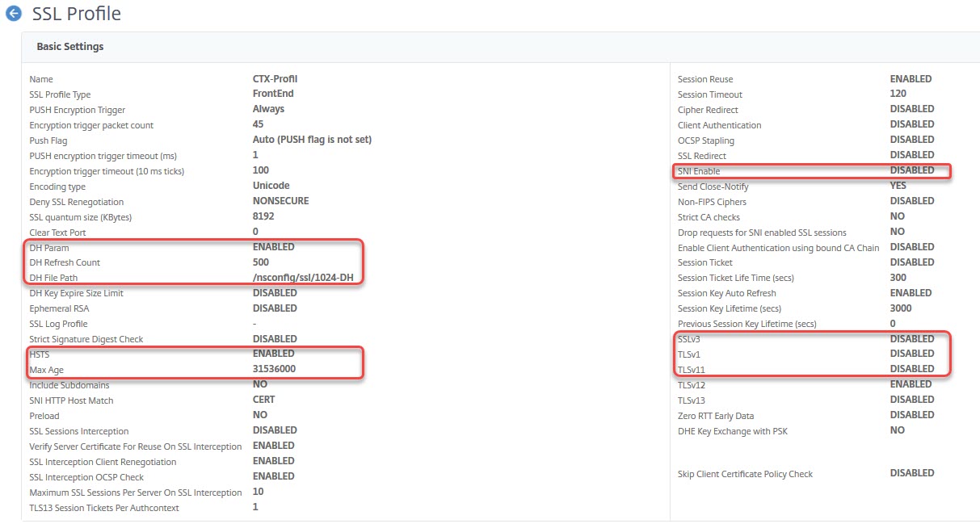This screenshot has height=524, width=980.
Task: Click Session Key Lifetime value 3000
Action: (x=901, y=308)
